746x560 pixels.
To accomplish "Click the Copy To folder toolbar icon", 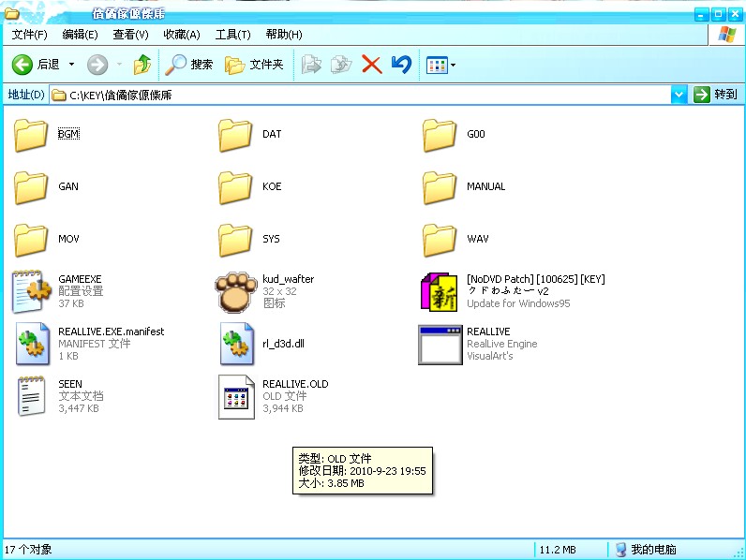I will coord(342,65).
